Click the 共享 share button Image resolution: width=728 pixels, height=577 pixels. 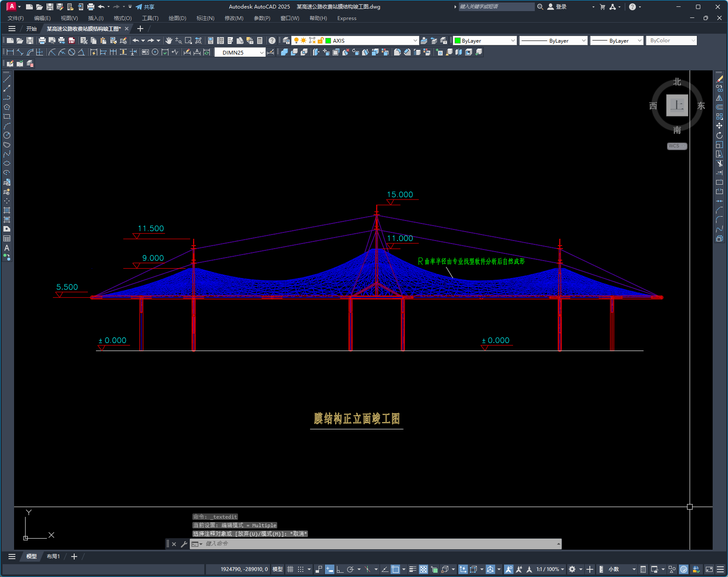click(x=145, y=7)
